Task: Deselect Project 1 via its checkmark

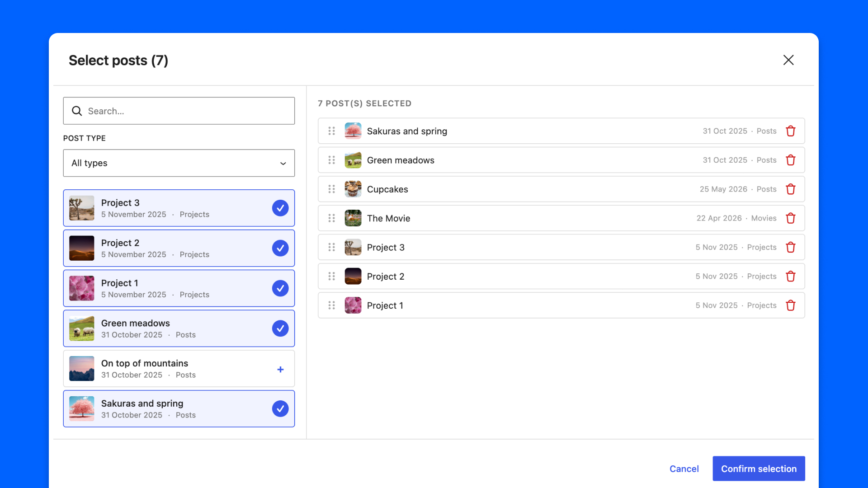Action: tap(280, 288)
